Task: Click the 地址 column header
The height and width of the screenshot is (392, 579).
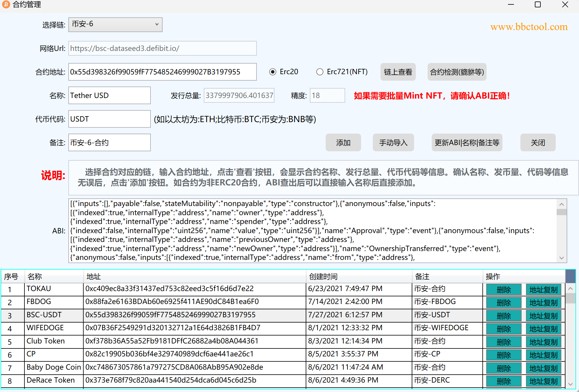Action: [194, 277]
